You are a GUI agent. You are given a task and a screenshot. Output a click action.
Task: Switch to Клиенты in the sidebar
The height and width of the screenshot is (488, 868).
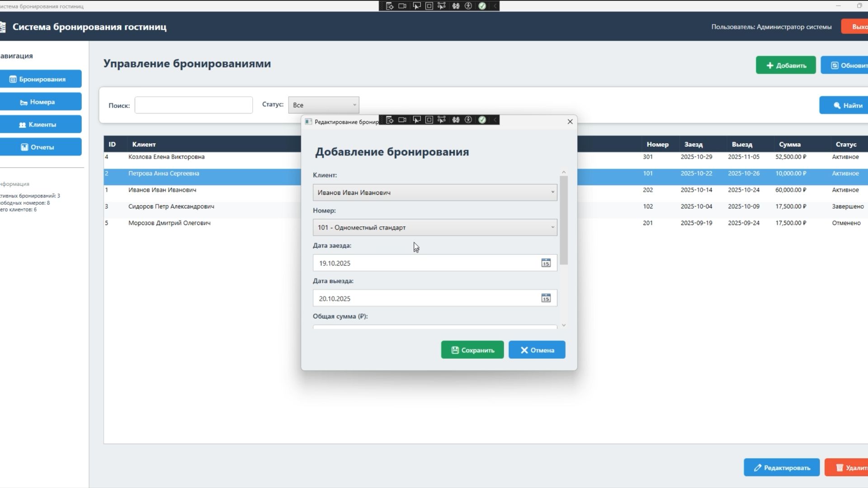pyautogui.click(x=41, y=125)
